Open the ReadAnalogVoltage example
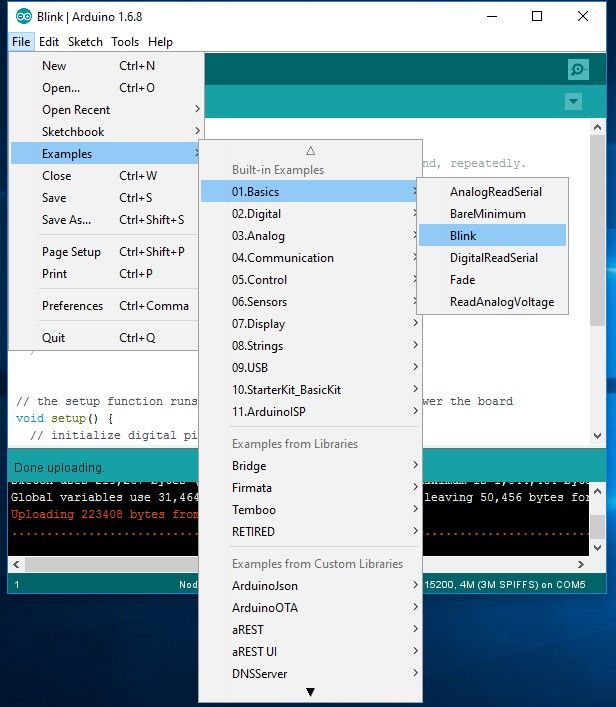 (x=492, y=302)
